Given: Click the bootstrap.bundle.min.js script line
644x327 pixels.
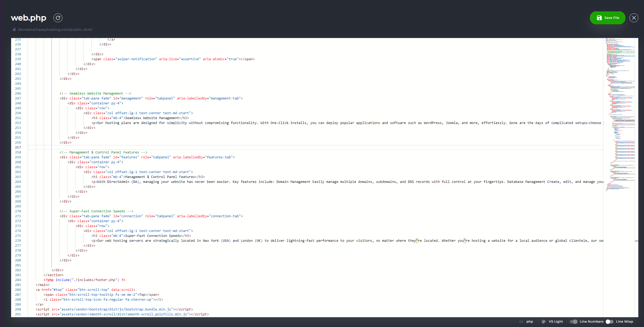Looking at the screenshot, I should point(114,309).
